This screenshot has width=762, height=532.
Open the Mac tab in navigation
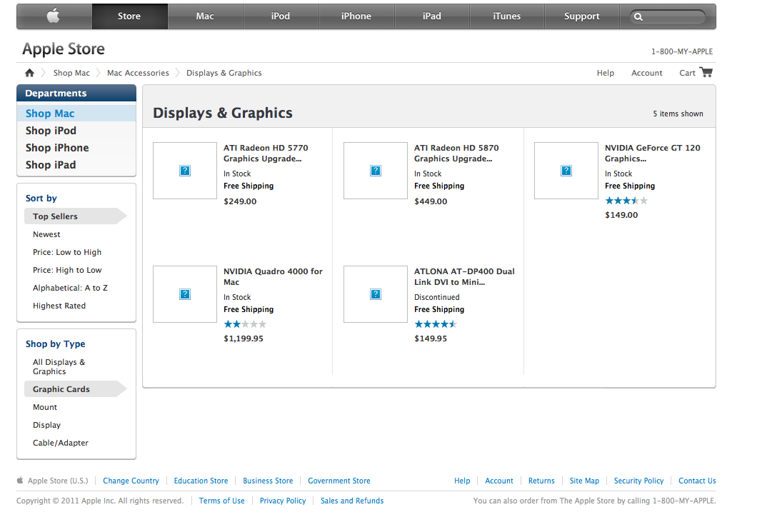pos(205,16)
